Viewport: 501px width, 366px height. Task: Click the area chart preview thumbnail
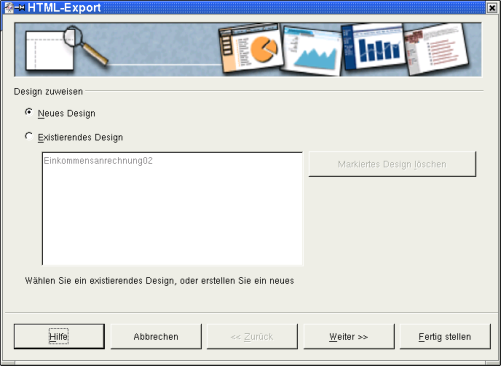312,50
